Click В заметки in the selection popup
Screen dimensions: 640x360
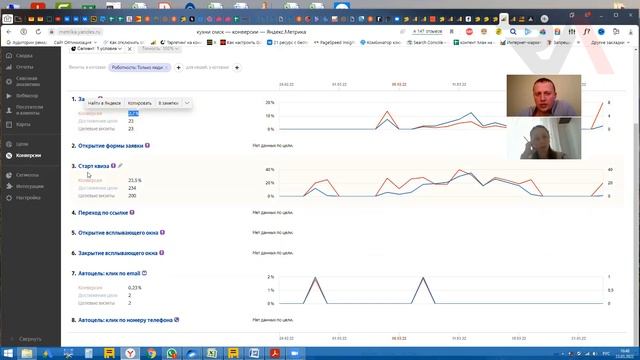[168, 103]
